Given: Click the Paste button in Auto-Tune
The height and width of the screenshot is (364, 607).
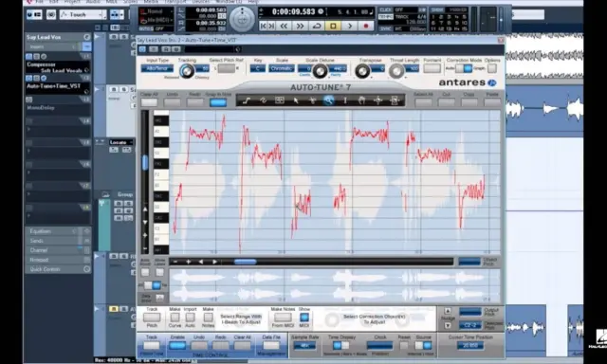Looking at the screenshot, I should tap(492, 102).
